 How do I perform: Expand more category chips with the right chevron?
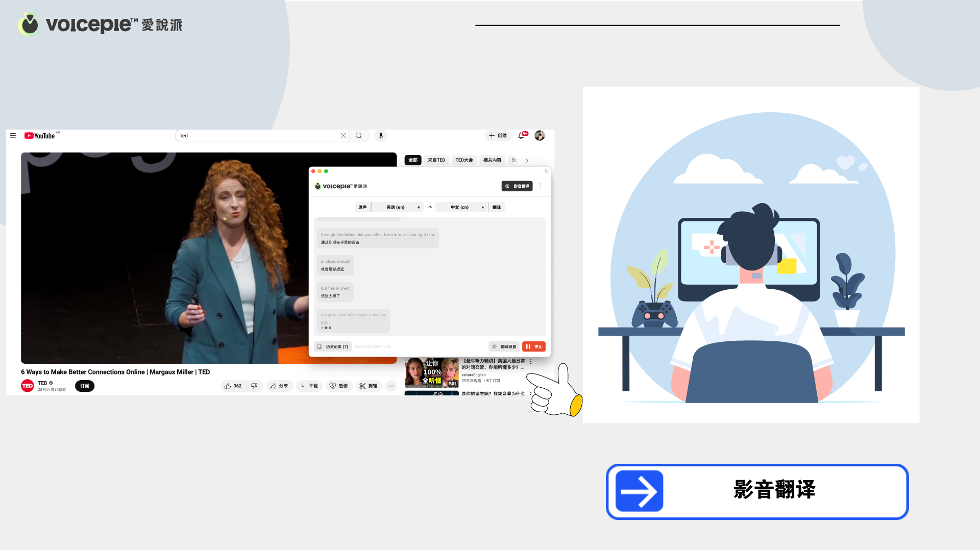point(527,160)
